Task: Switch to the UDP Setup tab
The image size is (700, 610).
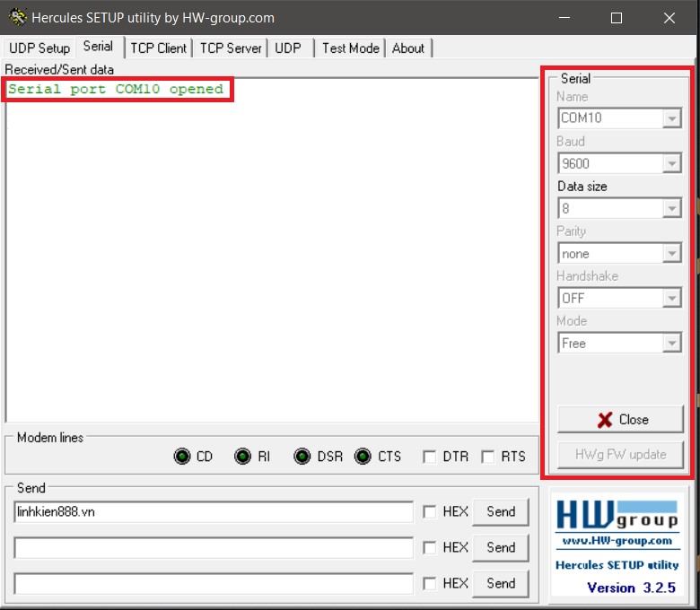Action: click(39, 48)
